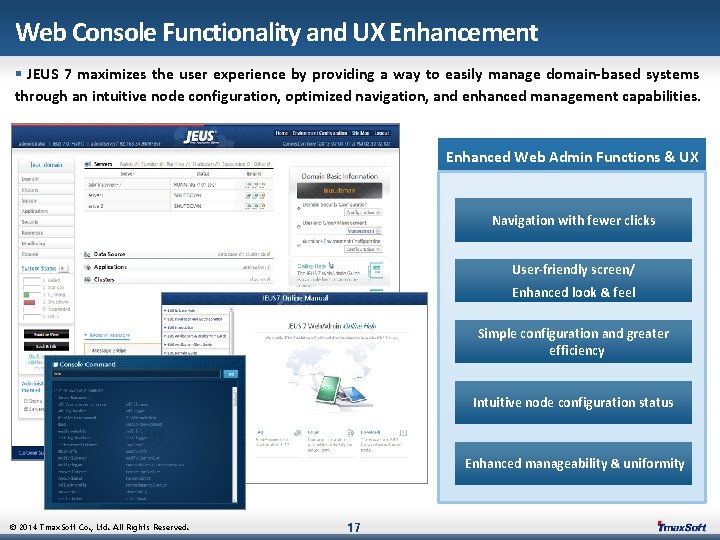Click the Data Source section icon
The height and width of the screenshot is (540, 720).
pos(87,254)
